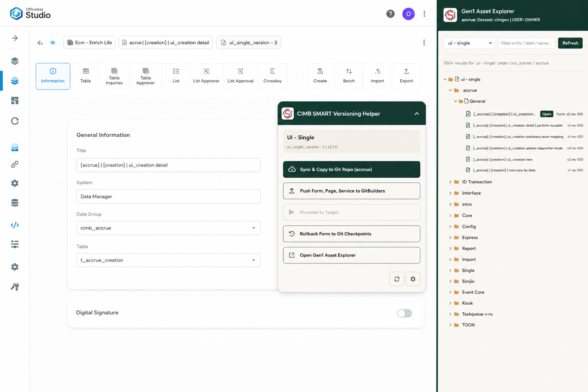This screenshot has width=588, height=392.
Task: Expand the ID Transaction folder
Action: coord(450,182)
